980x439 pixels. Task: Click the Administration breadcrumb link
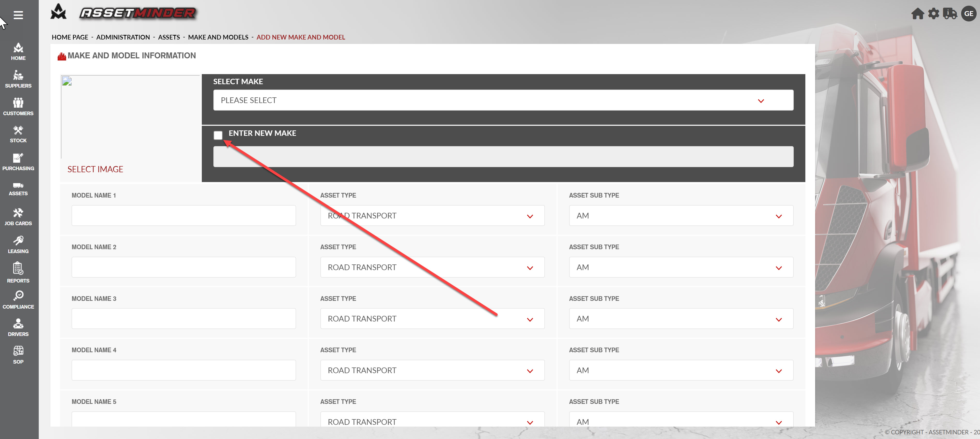click(x=123, y=37)
